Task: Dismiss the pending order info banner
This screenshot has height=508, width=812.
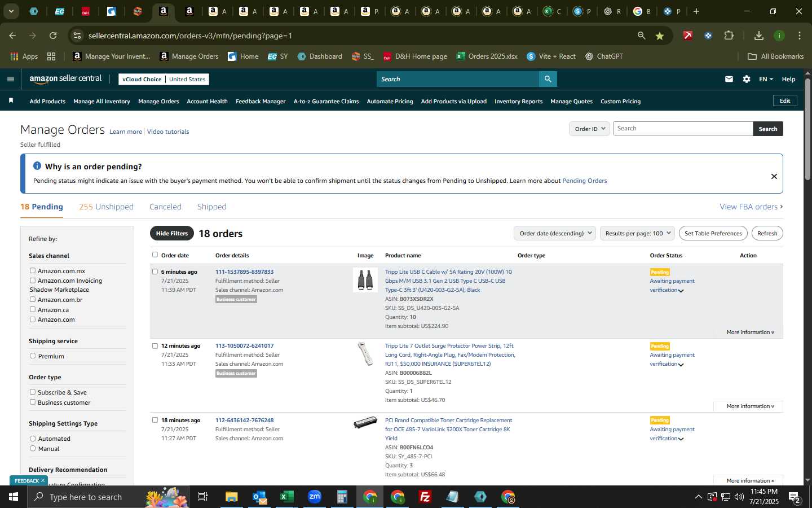Action: click(x=774, y=176)
